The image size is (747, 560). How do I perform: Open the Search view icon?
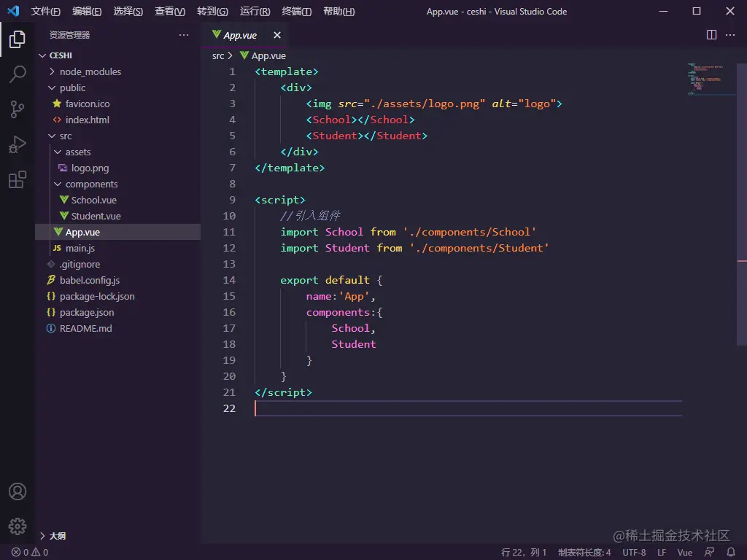[18, 74]
